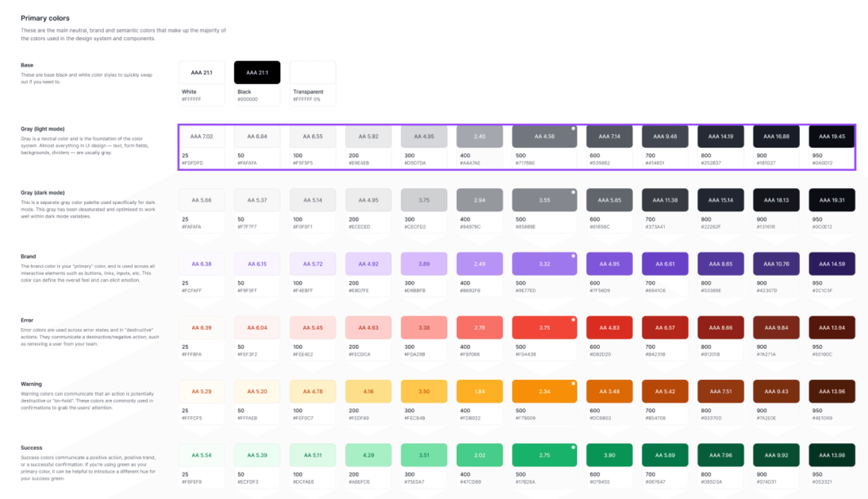Click Gray light mode 950 swatch
Viewport: 868px width, 499px height.
coord(831,136)
